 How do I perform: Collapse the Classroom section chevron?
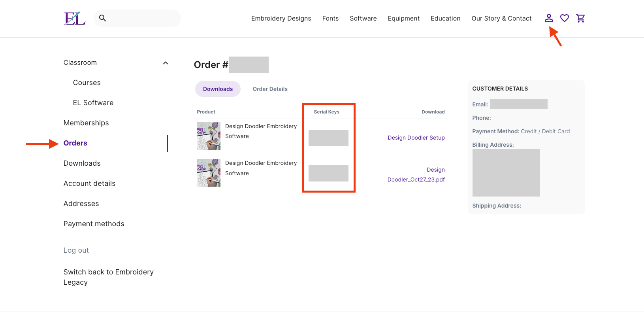click(x=166, y=63)
